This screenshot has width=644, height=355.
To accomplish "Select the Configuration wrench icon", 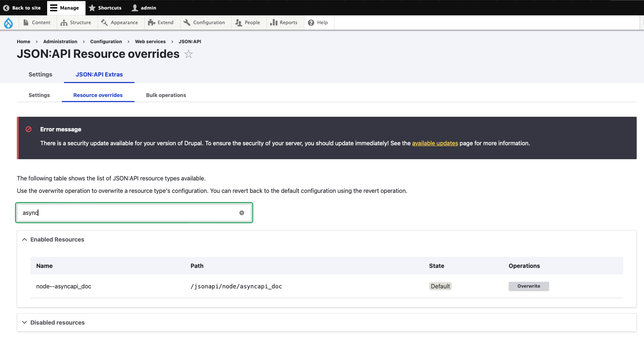I will pyautogui.click(x=186, y=22).
